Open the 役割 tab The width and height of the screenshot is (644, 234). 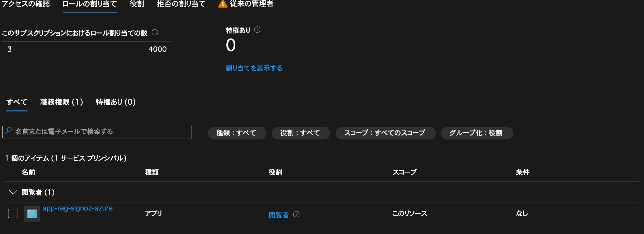[x=137, y=4]
